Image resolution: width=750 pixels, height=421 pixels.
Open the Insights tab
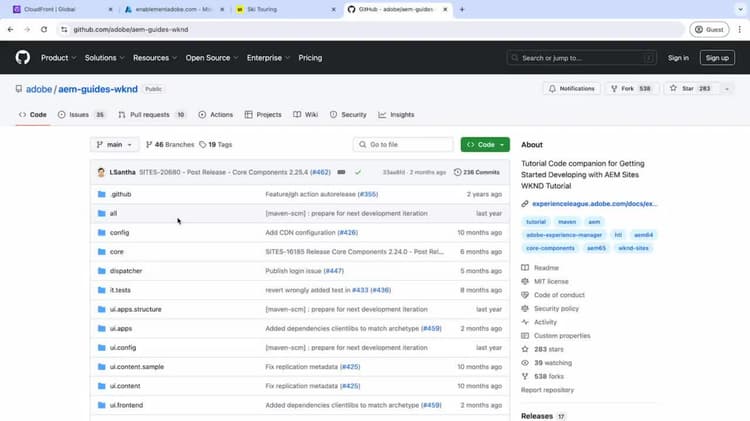coord(397,114)
